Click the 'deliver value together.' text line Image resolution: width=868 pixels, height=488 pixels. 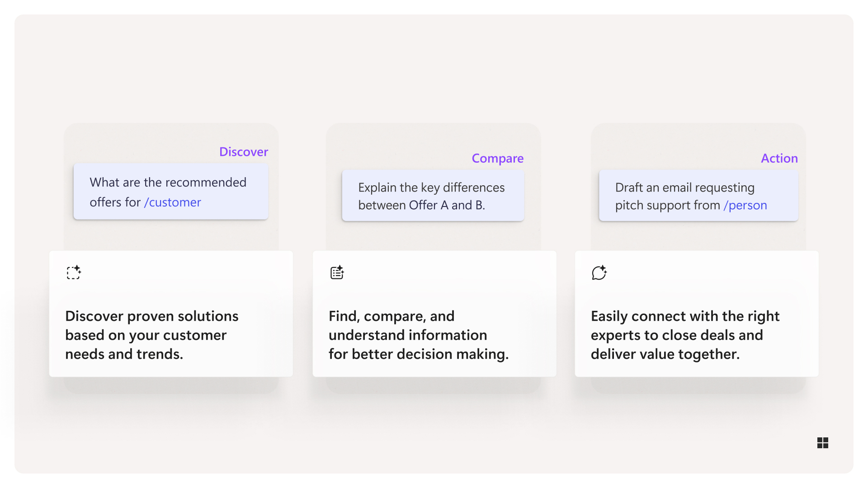click(x=665, y=354)
